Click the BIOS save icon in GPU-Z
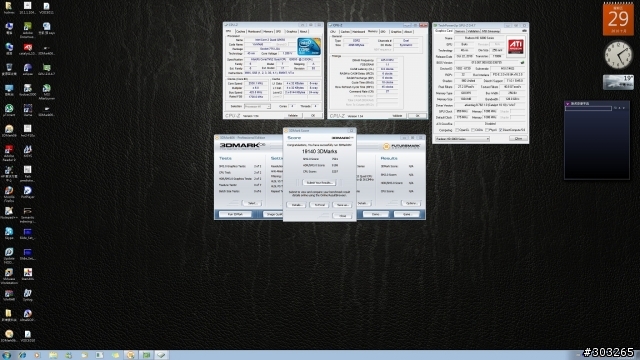Viewport: 640px width, 360px height. (522, 62)
